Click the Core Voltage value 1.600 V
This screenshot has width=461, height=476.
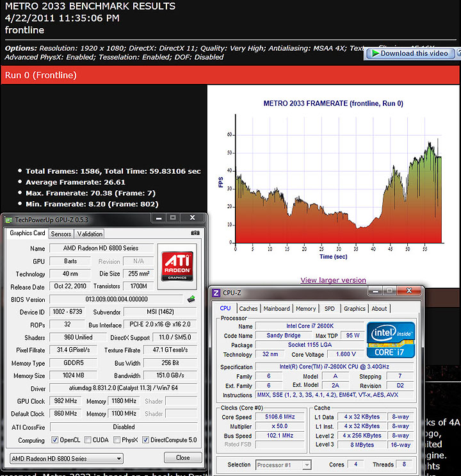tap(345, 354)
